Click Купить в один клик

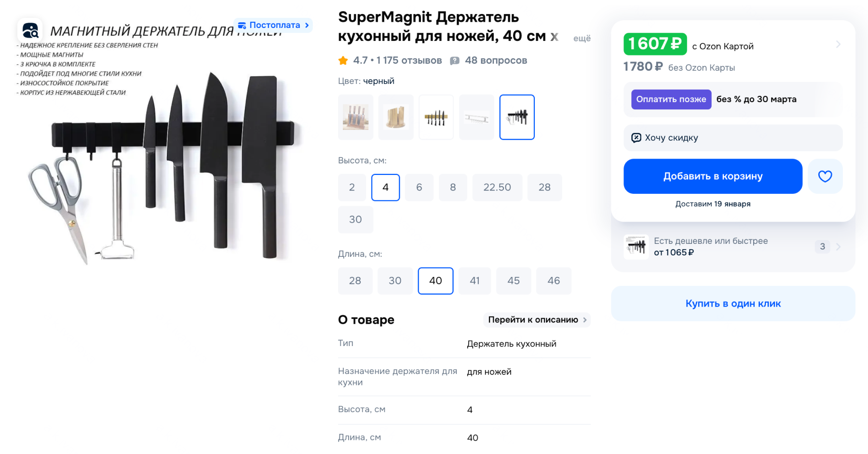732,303
